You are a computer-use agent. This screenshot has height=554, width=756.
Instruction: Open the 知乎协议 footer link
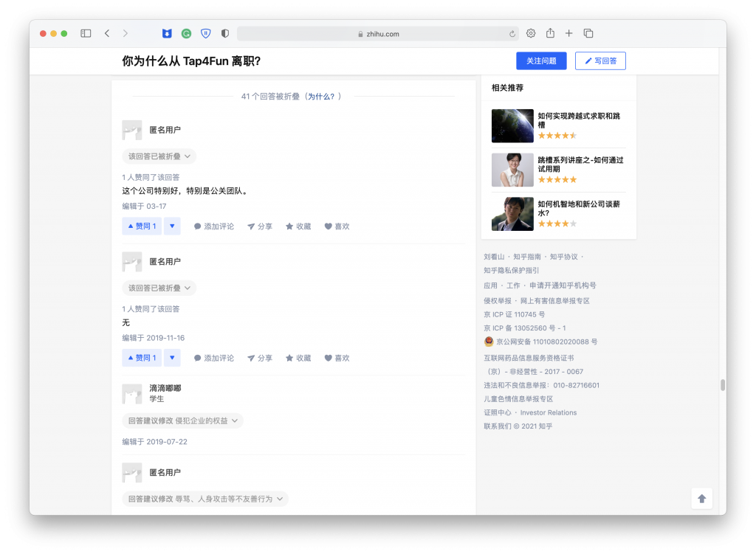click(x=563, y=257)
